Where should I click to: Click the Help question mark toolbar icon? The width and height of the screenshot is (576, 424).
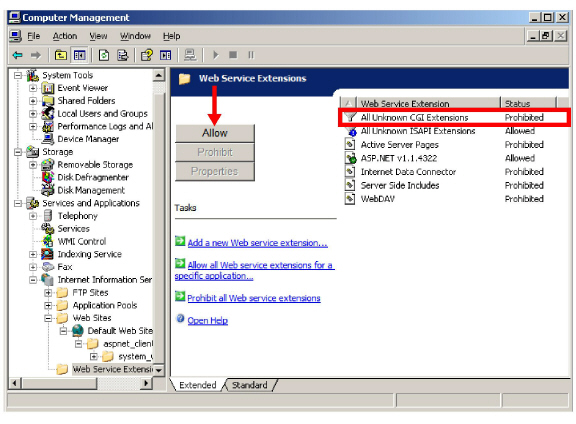point(147,55)
